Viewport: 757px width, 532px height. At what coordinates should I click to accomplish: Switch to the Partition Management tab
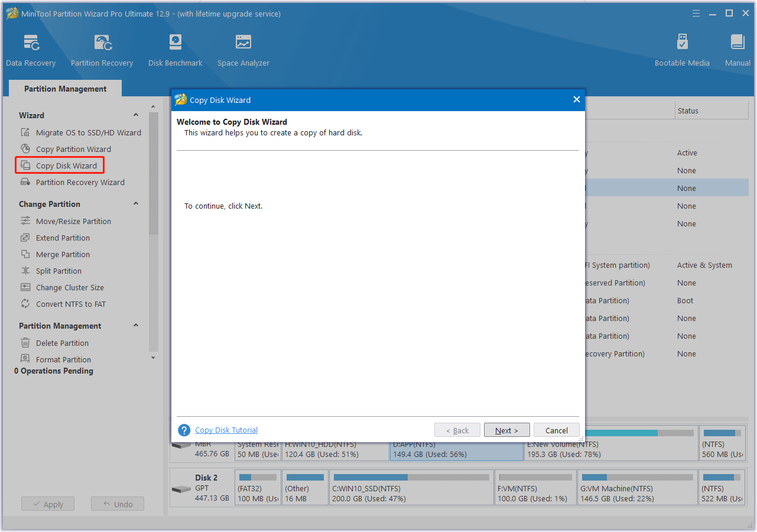point(65,89)
